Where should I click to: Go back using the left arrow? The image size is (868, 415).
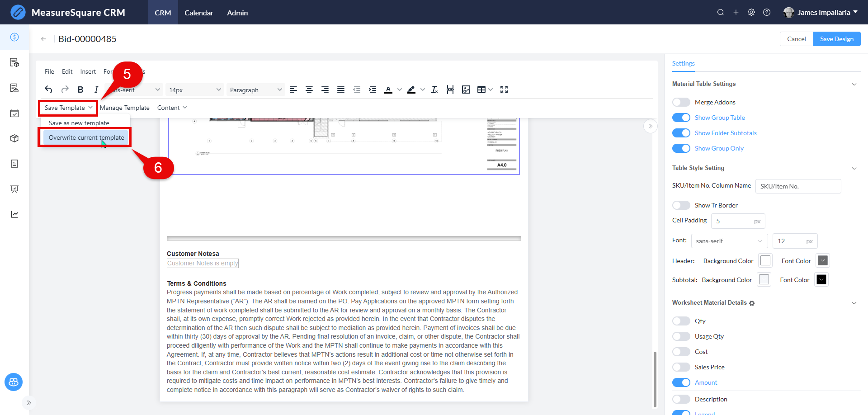click(x=43, y=39)
